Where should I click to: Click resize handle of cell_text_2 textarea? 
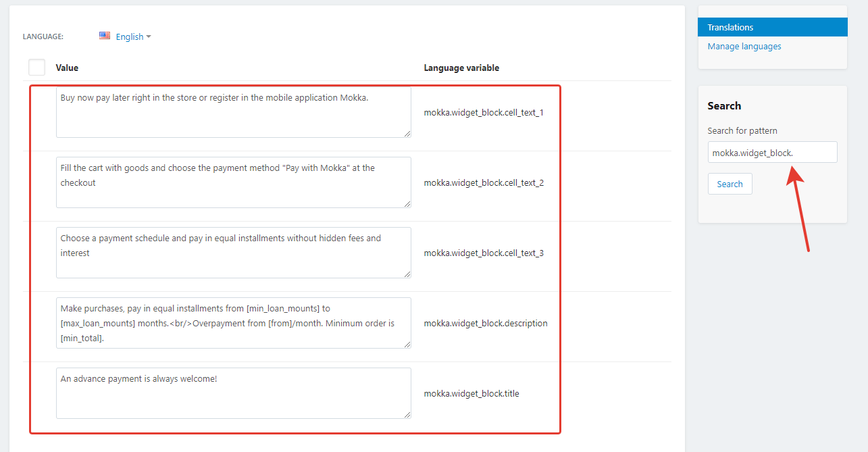[x=407, y=204]
